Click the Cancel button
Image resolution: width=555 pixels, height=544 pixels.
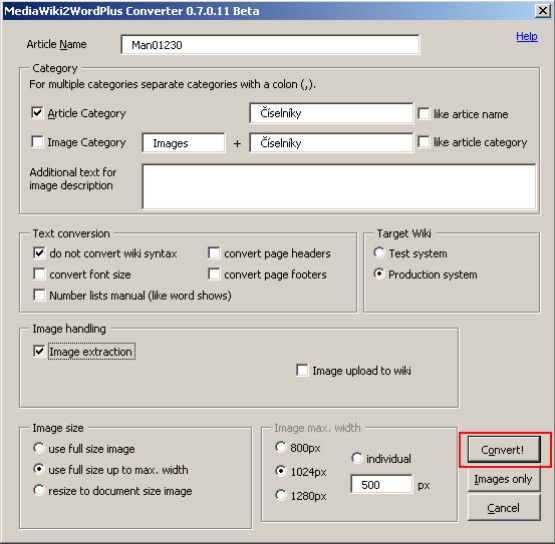tap(504, 508)
